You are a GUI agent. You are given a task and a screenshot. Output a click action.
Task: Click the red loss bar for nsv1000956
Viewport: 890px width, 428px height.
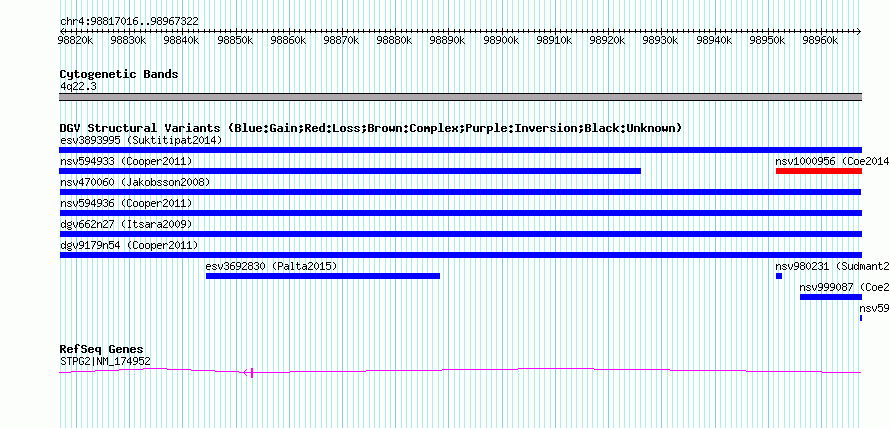coord(818,171)
